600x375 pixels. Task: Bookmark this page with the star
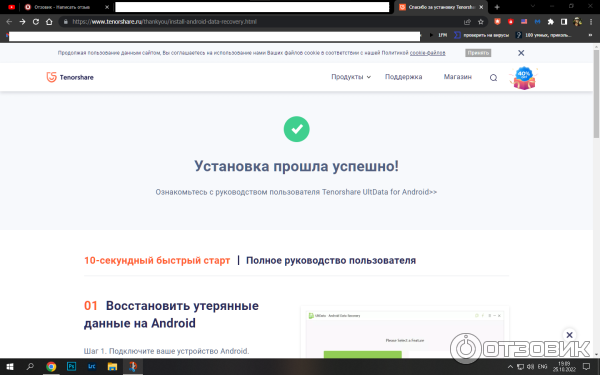click(481, 22)
